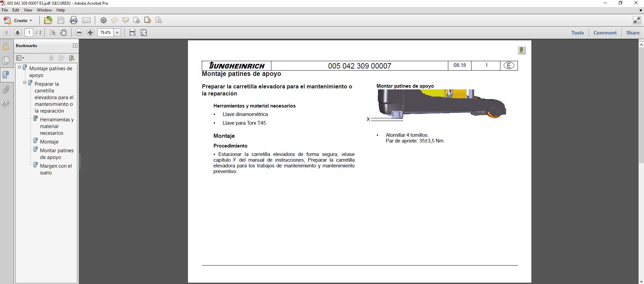
Task: Select the Montaje bookmark
Action: point(49,142)
